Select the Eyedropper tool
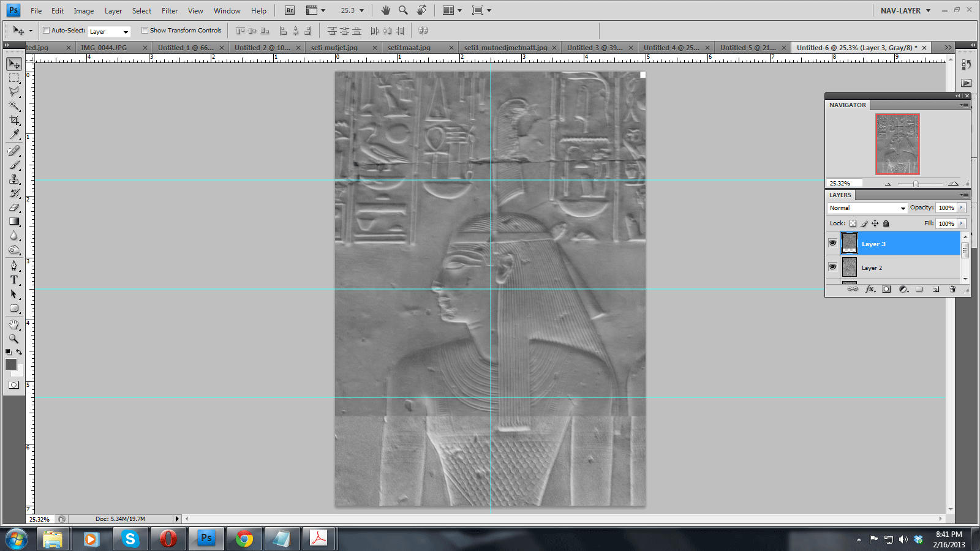This screenshot has width=980, height=551. (14, 135)
